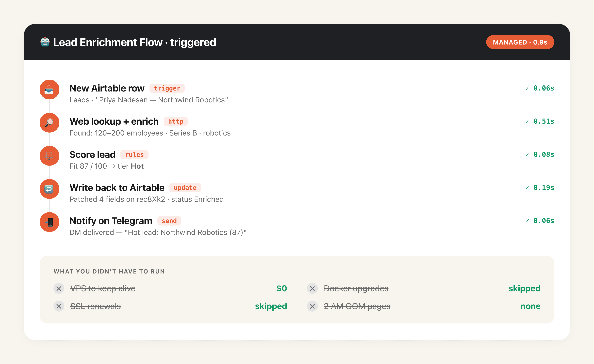Click the checkmark next to 0.08s

tap(527, 154)
